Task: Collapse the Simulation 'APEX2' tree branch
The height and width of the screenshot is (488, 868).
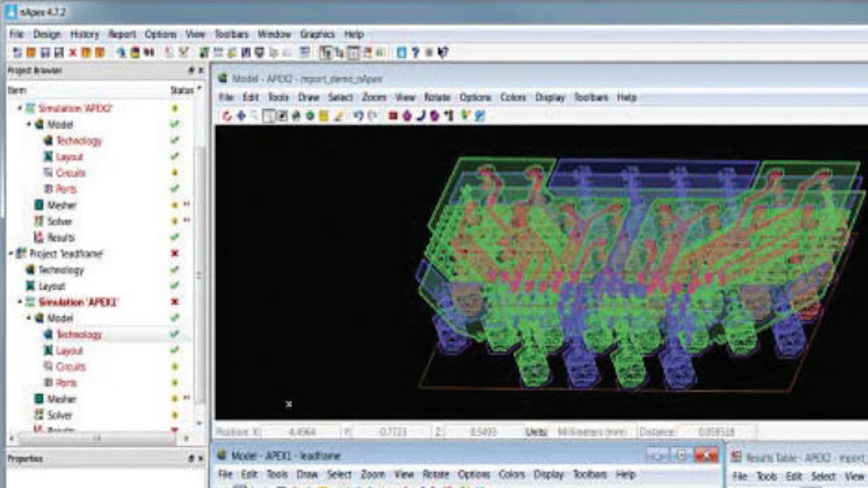Action: tap(20, 108)
